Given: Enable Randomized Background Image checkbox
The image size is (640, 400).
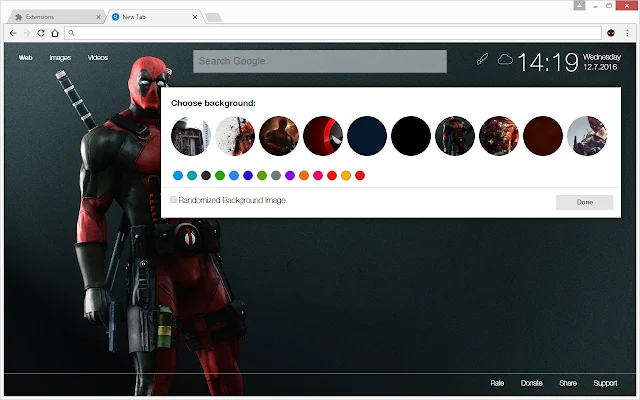Looking at the screenshot, I should click(x=173, y=200).
